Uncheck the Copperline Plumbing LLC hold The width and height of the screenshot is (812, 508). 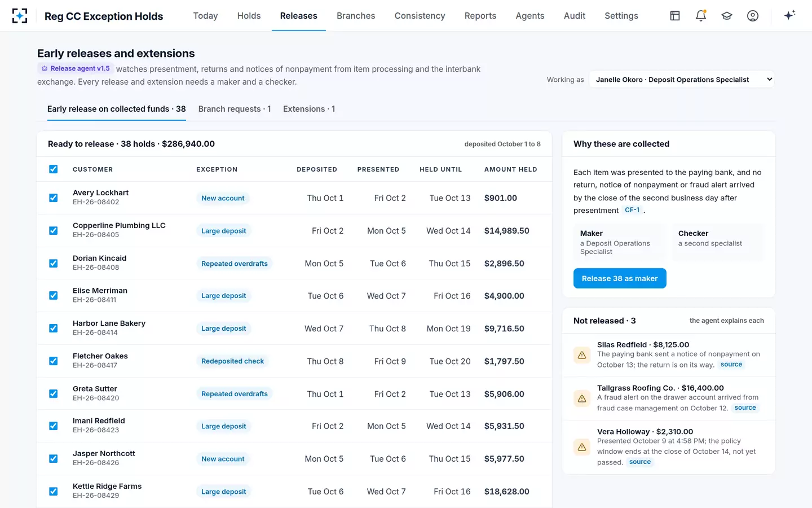pyautogui.click(x=54, y=231)
